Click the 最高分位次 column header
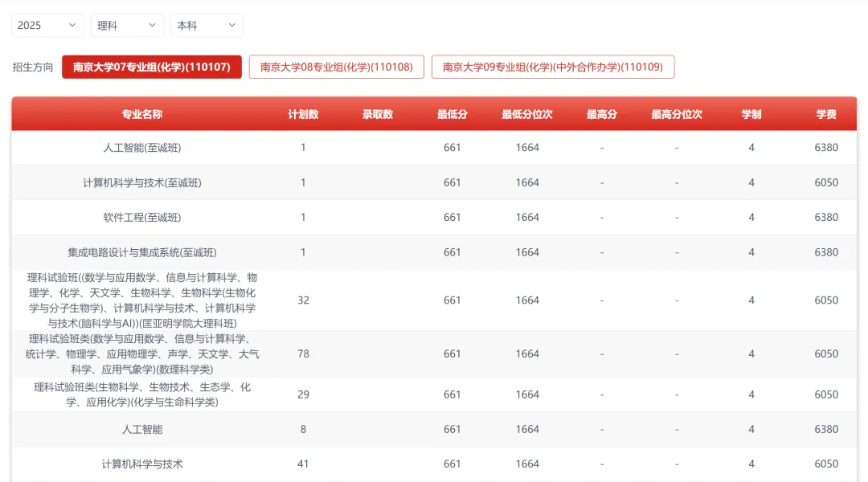Viewport: 868px width, 482px height. pyautogui.click(x=677, y=115)
